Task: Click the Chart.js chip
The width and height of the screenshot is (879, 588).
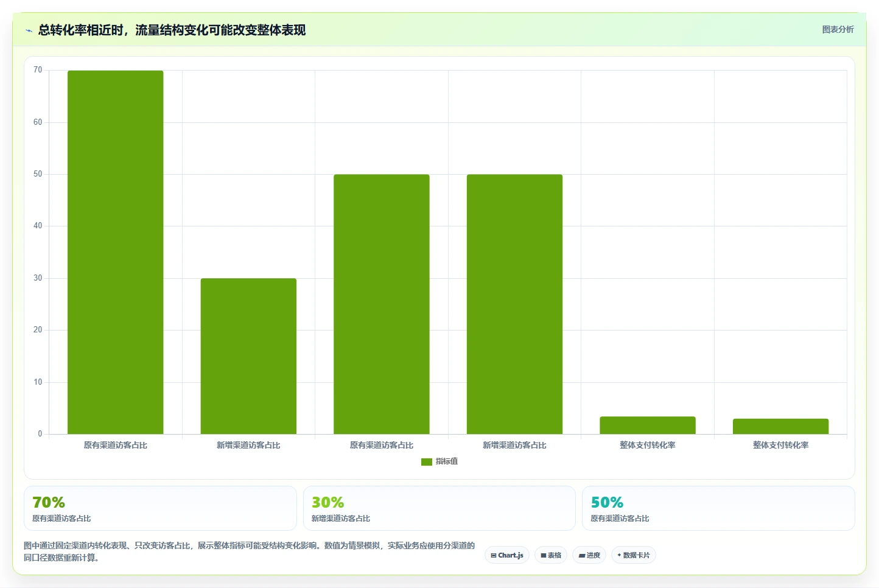Action: click(507, 555)
